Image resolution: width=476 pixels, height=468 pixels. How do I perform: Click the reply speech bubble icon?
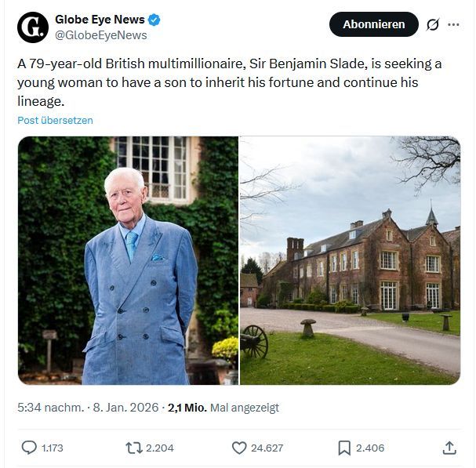point(29,448)
